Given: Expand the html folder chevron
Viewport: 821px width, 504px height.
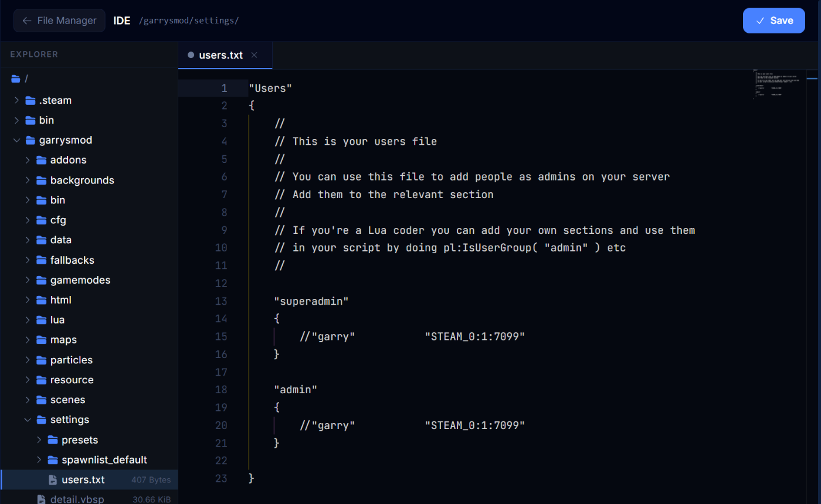Looking at the screenshot, I should tap(28, 300).
